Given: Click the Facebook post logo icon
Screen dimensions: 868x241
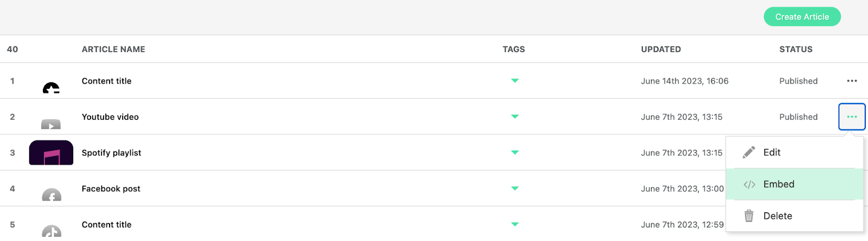Looking at the screenshot, I should (x=52, y=195).
